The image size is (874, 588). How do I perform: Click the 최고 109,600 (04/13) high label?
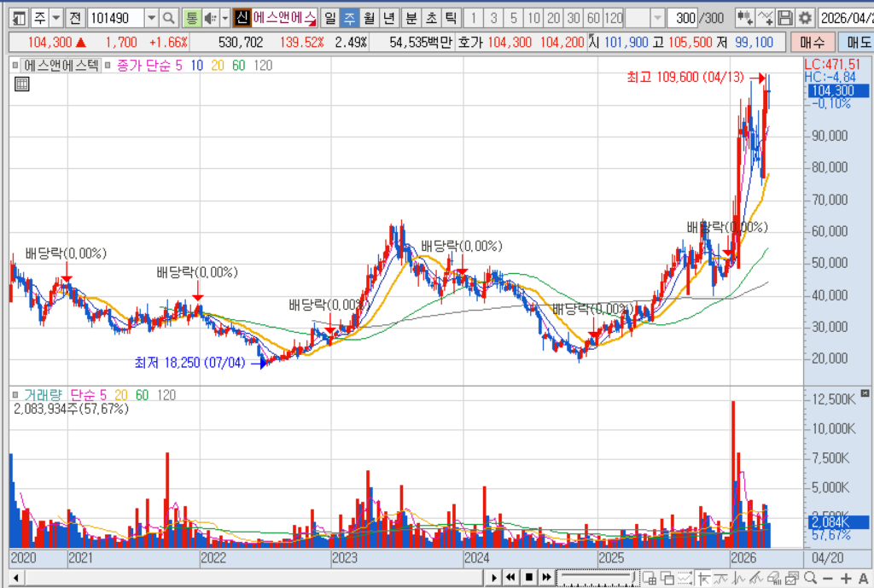coord(685,77)
